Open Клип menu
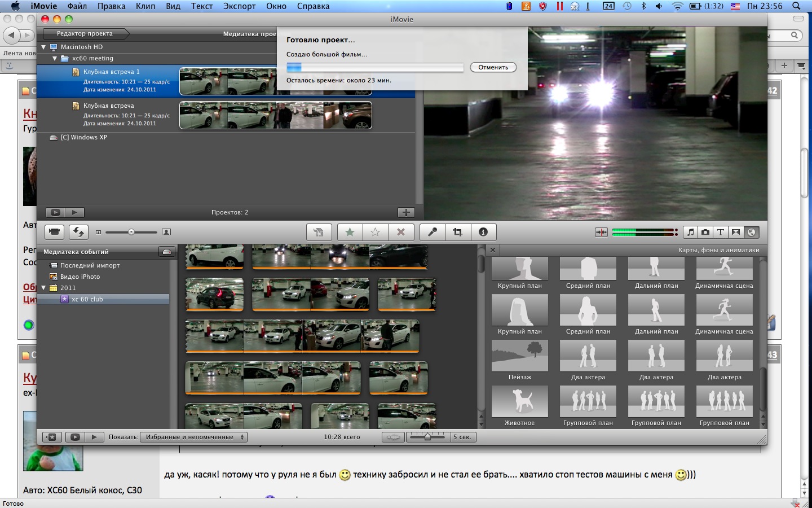The image size is (812, 508). click(145, 6)
